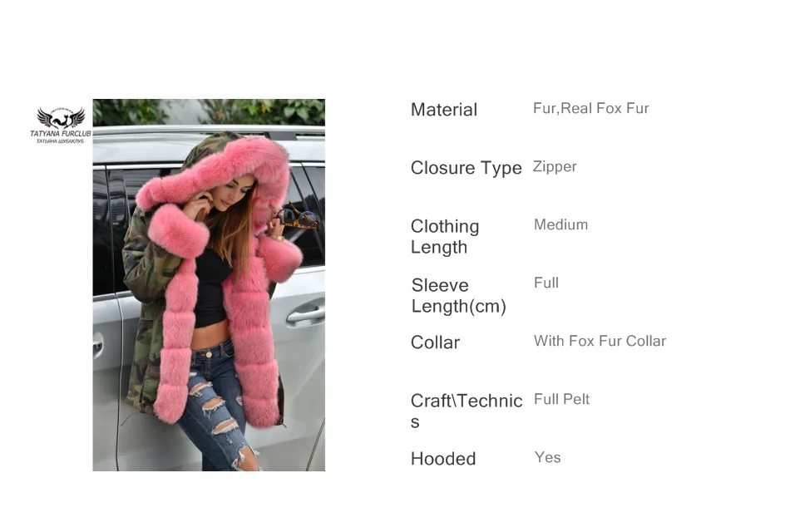
Task: Select With Fox Fur Collar text
Action: 600,341
